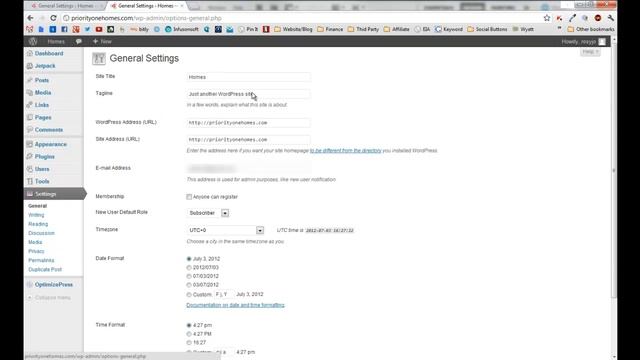Select the 2012/07/03 date format
640x360 pixels.
point(189,268)
